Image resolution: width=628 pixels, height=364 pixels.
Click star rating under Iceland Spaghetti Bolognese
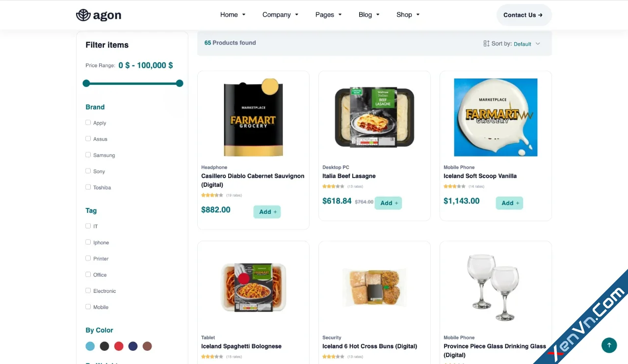(x=212, y=357)
